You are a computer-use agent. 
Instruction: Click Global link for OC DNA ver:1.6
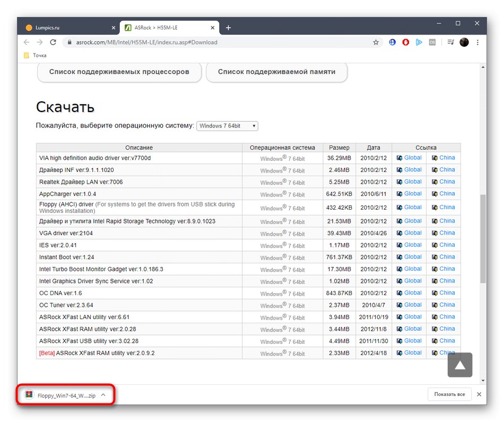pyautogui.click(x=413, y=292)
